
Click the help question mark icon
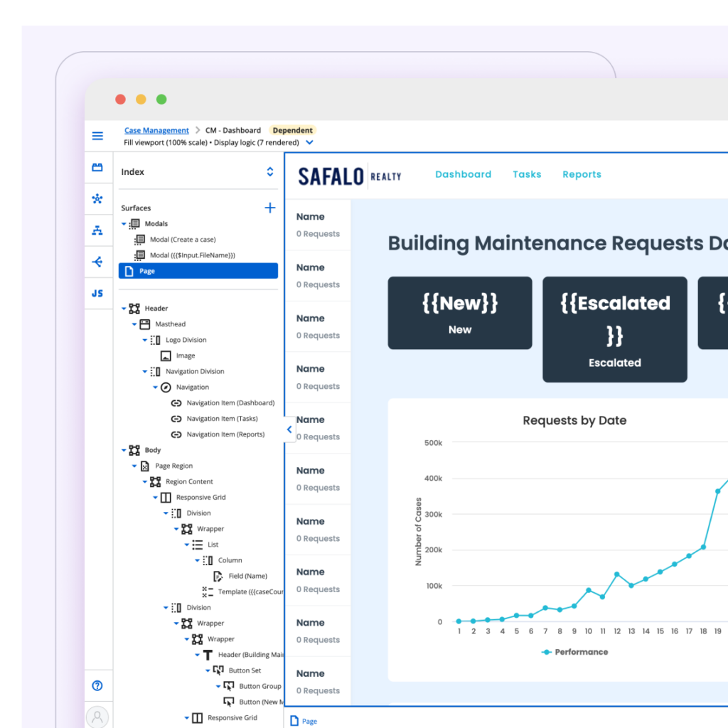pos(97,686)
